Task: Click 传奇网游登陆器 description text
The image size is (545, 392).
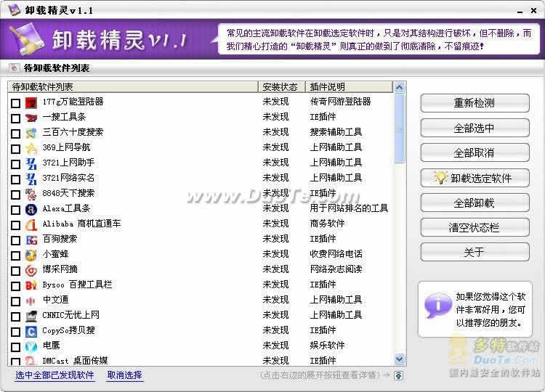Action: (x=340, y=102)
